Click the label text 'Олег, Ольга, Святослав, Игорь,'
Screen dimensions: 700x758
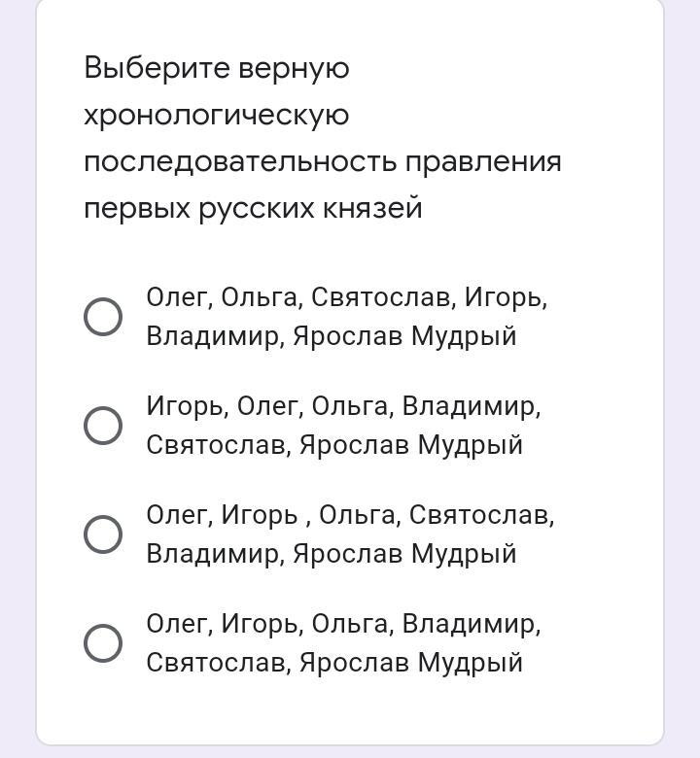[x=346, y=297]
